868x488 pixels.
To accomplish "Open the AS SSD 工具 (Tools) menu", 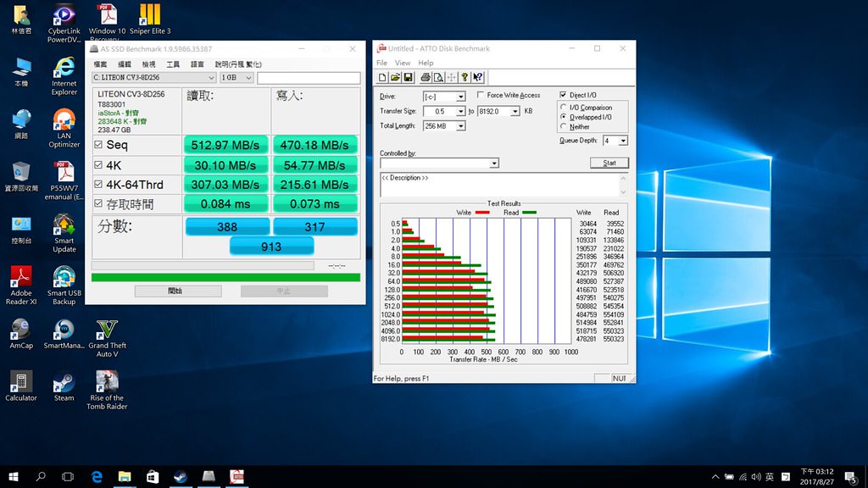I will pyautogui.click(x=173, y=64).
